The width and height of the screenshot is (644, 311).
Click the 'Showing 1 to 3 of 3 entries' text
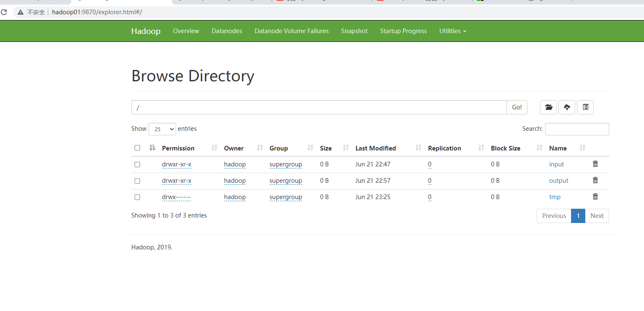click(169, 215)
